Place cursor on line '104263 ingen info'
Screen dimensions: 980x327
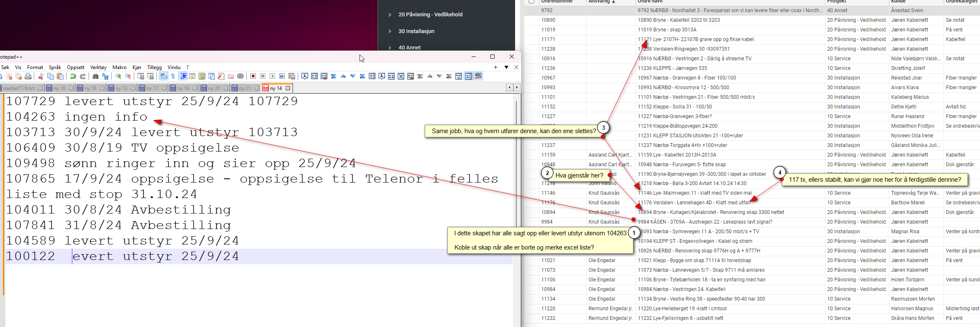(77, 117)
